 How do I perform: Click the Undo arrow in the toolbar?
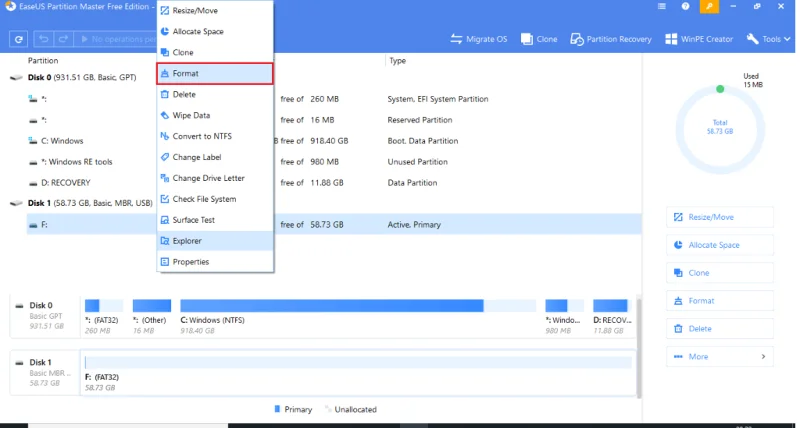point(44,39)
